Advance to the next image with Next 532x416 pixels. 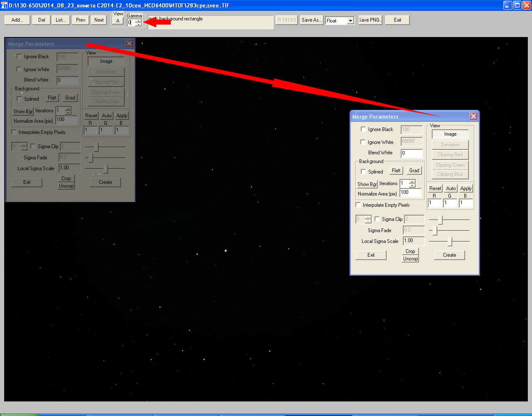(x=99, y=20)
